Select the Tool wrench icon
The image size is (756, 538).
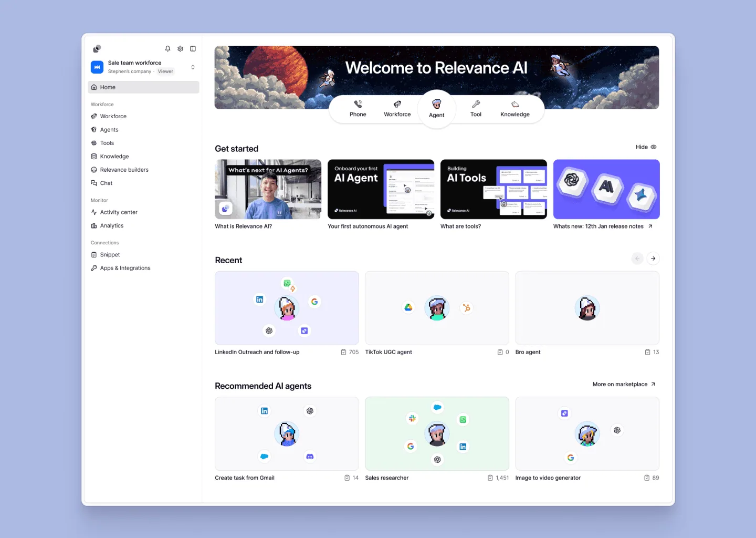[476, 104]
